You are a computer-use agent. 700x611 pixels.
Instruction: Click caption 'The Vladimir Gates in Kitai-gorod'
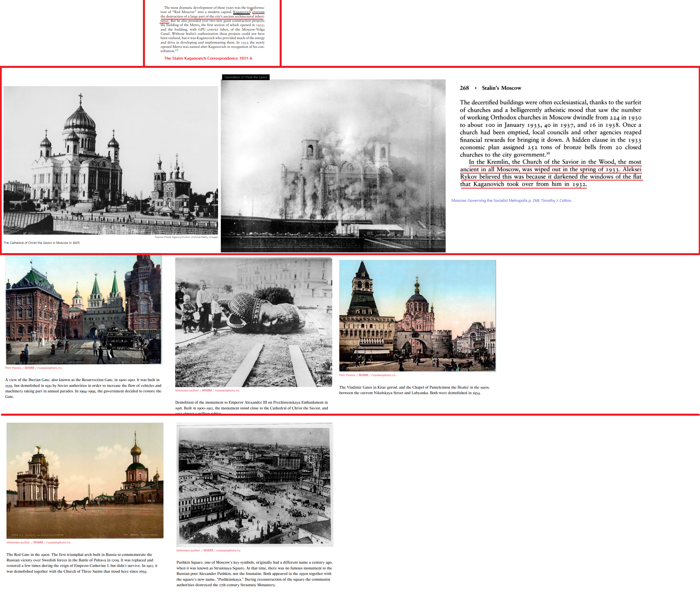point(414,390)
